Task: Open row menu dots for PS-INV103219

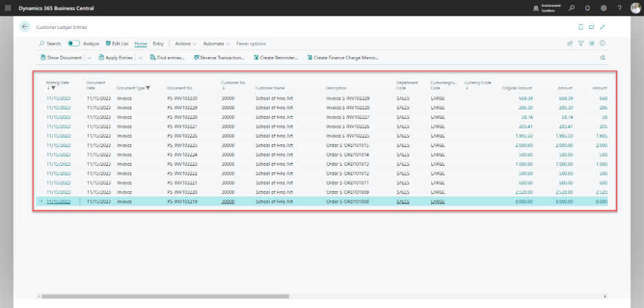Action: 80,201
